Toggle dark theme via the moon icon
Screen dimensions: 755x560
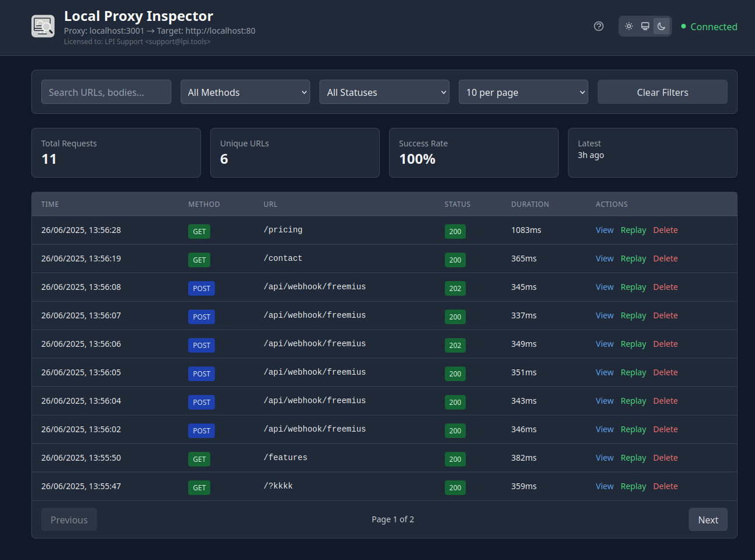(661, 26)
